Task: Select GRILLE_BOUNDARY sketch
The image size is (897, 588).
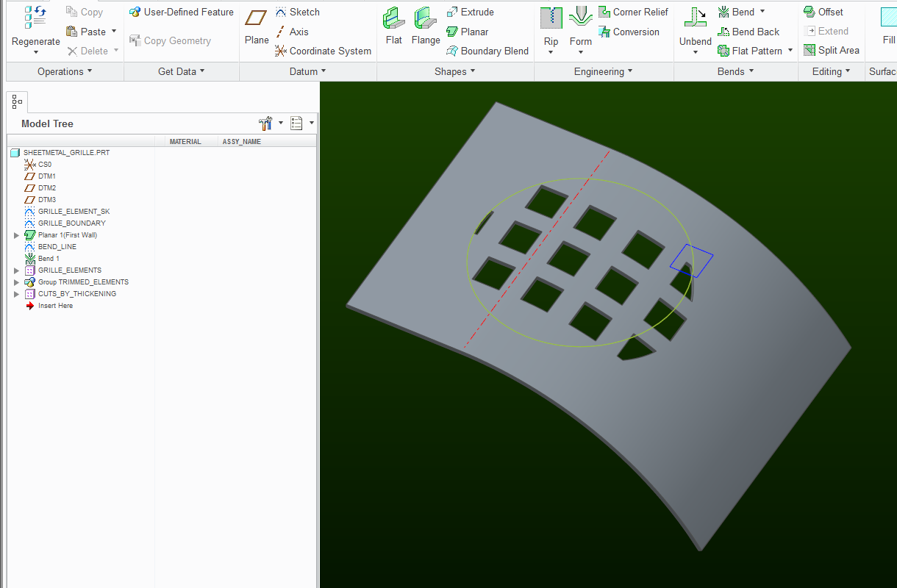Action: click(x=65, y=223)
